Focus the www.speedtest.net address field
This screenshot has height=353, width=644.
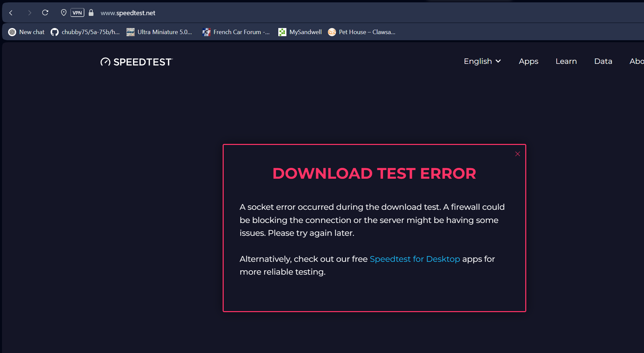coord(128,13)
